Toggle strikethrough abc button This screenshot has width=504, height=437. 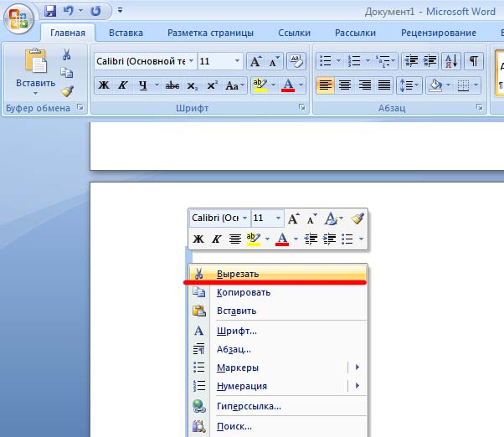172,85
